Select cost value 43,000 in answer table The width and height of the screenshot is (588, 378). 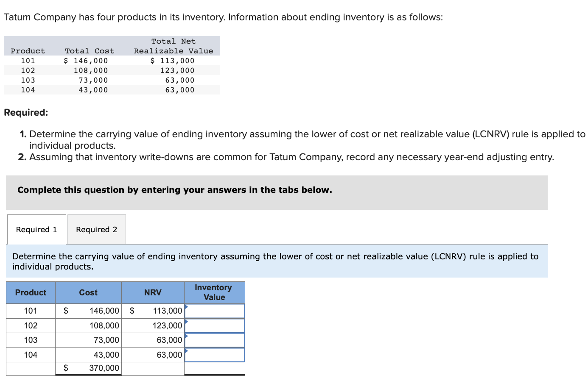point(106,355)
